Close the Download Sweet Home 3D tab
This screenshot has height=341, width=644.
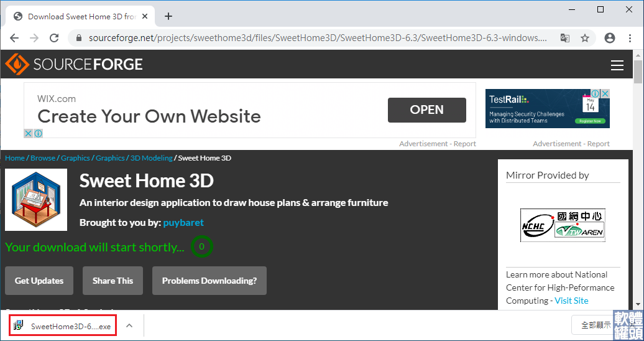[145, 16]
